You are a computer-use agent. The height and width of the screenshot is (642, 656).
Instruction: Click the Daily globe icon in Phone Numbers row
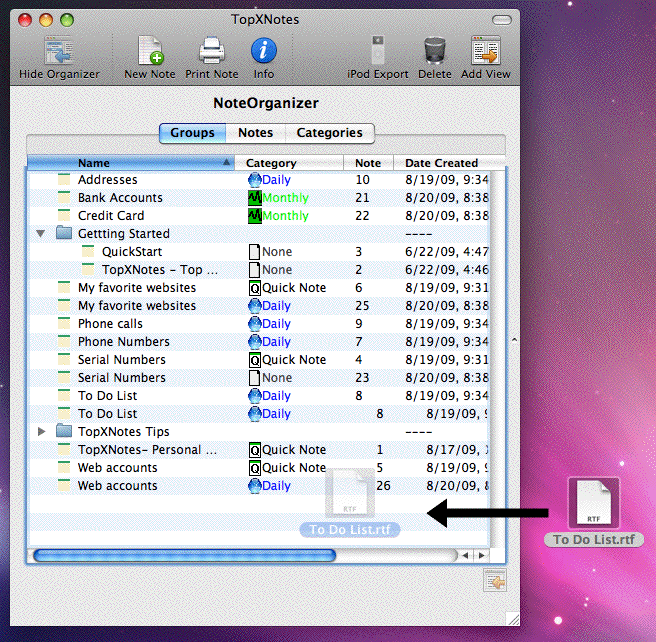point(254,342)
